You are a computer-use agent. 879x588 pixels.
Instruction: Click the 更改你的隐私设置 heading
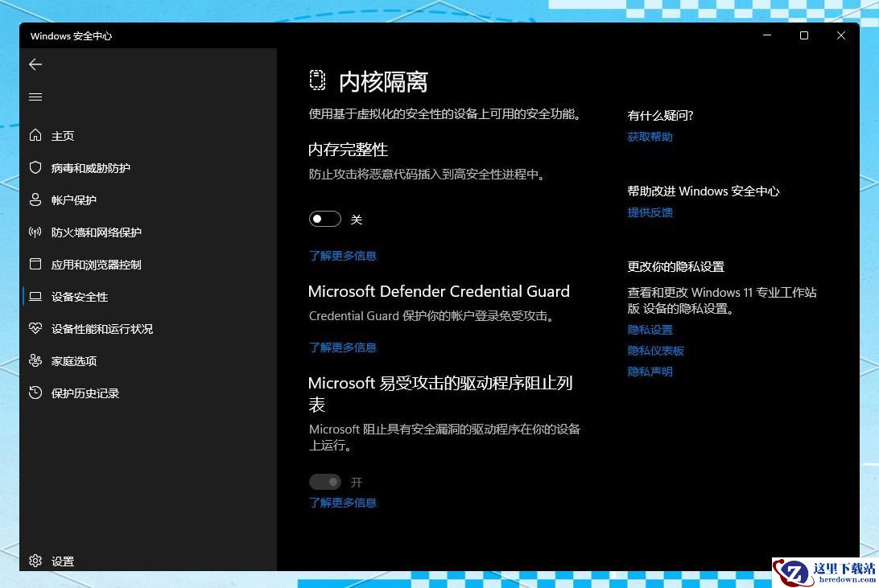tap(675, 267)
